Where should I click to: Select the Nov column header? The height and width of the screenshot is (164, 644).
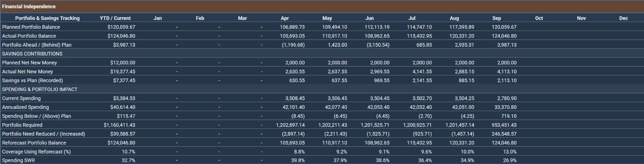[x=581, y=18]
